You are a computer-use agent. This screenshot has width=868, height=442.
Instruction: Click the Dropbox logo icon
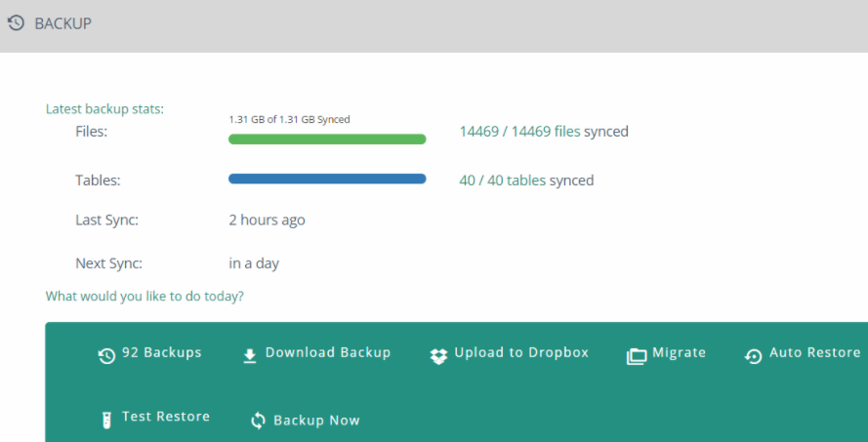[438, 356]
